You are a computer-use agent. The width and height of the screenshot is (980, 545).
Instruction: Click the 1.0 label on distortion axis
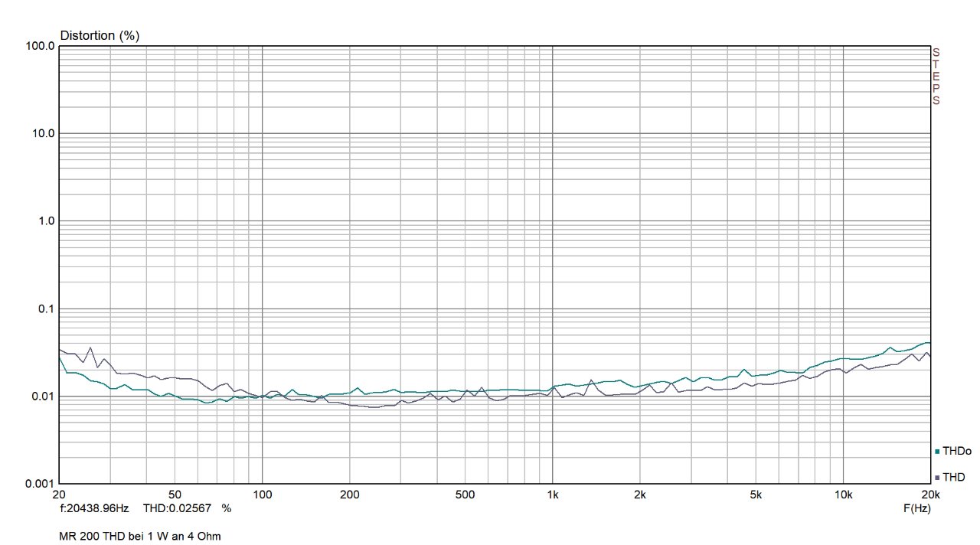45,221
